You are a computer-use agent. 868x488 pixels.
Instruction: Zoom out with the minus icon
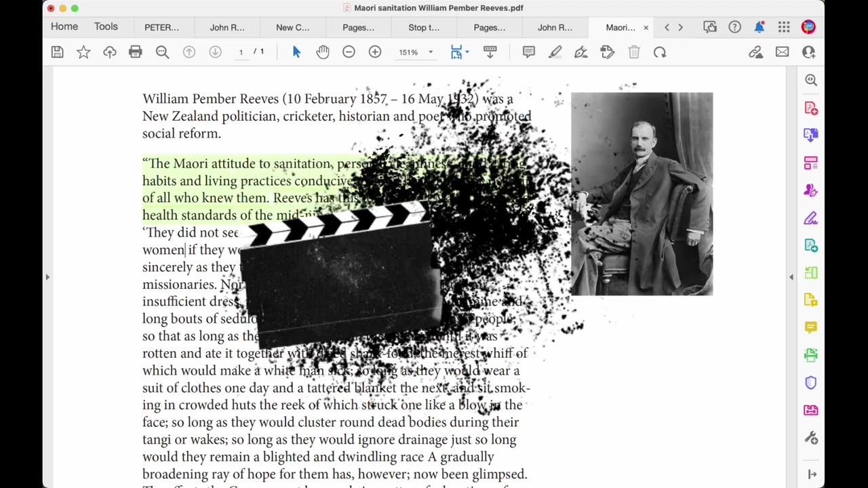[349, 52]
